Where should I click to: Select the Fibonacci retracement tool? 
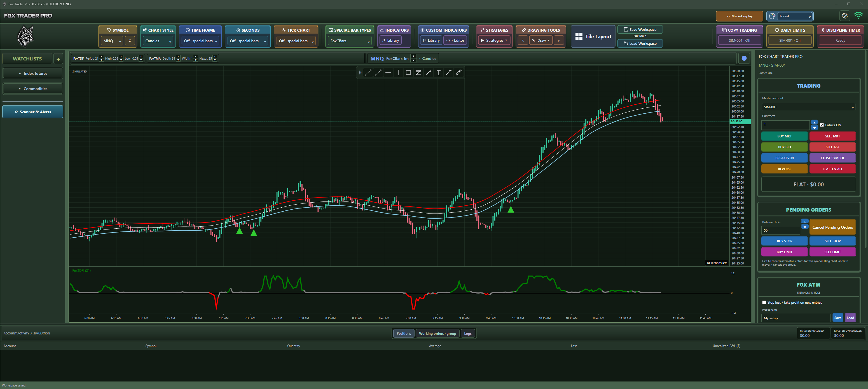418,73
